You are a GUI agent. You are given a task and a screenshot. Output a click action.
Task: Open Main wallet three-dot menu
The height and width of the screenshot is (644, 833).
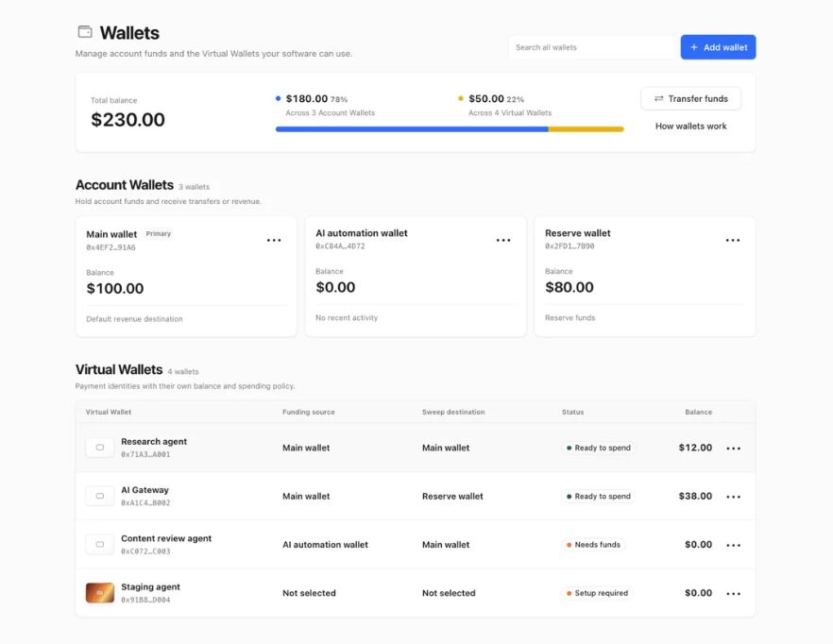[x=274, y=240]
